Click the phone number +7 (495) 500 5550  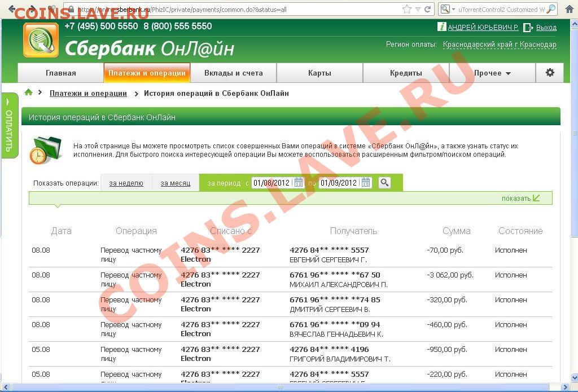click(x=101, y=26)
